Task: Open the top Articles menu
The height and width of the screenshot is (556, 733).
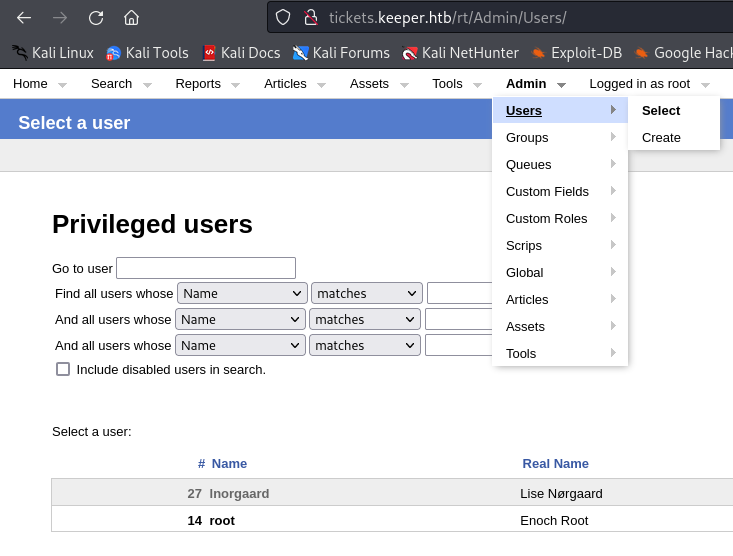Action: [285, 84]
